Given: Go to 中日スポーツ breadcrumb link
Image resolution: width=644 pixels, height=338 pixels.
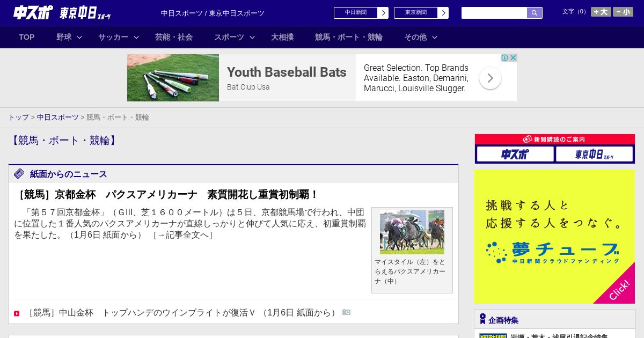Looking at the screenshot, I should tap(58, 117).
